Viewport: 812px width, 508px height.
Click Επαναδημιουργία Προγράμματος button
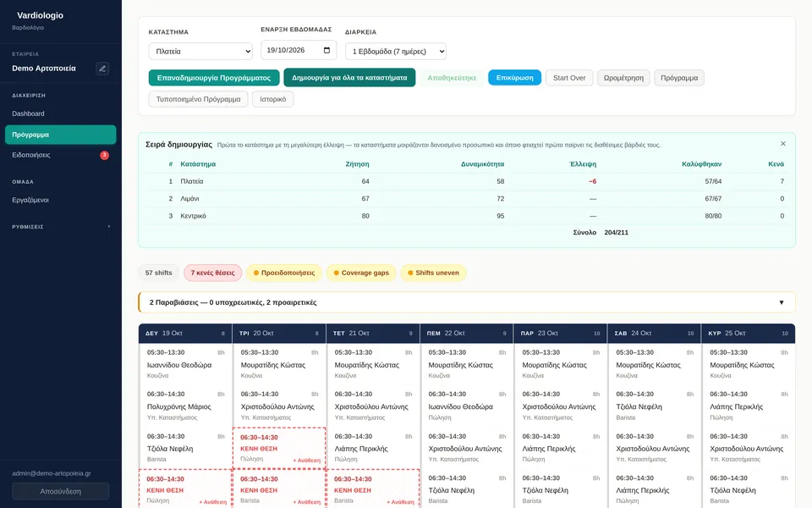click(x=214, y=78)
